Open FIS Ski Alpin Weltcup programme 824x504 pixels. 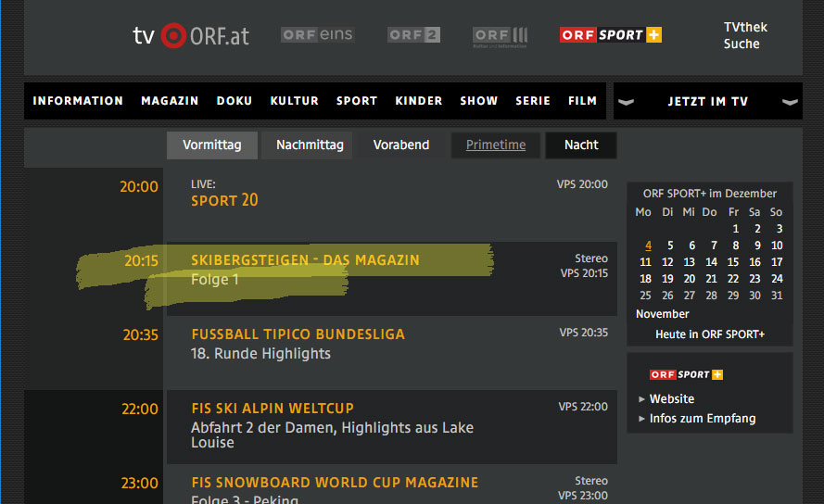coord(273,409)
